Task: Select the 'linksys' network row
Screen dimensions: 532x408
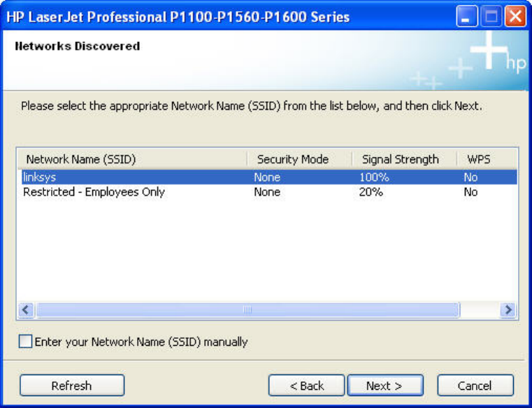Action: (269, 177)
